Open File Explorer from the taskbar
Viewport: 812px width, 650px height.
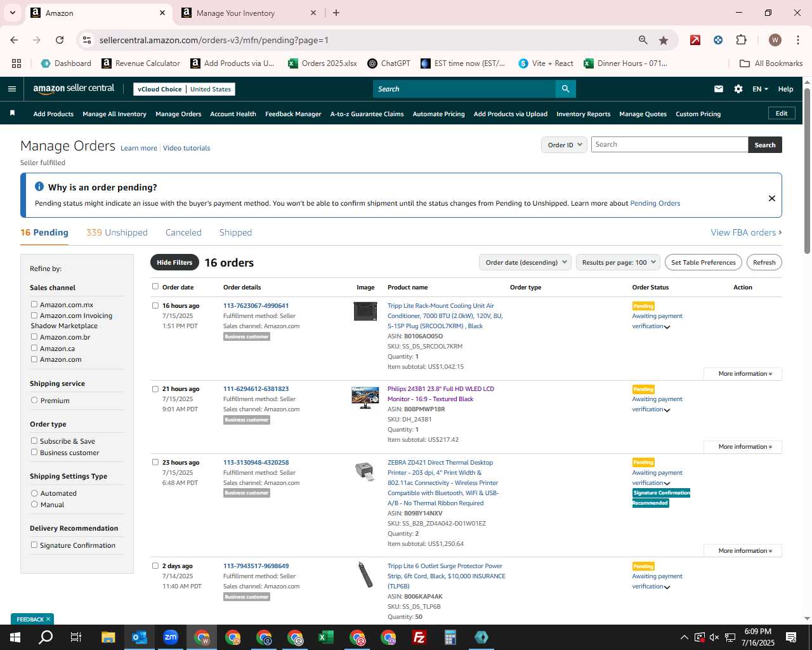pyautogui.click(x=108, y=637)
